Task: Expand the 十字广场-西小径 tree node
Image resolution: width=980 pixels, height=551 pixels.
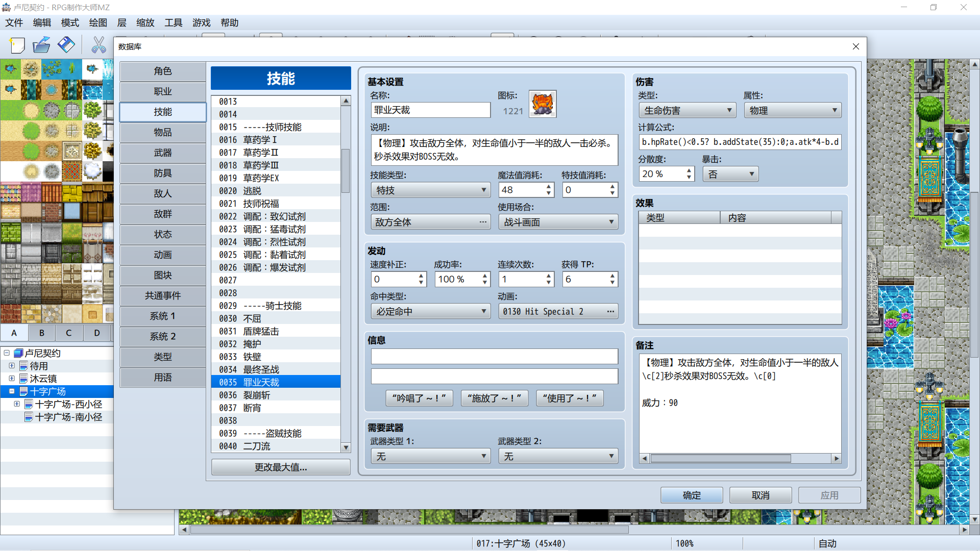Action: coord(17,404)
